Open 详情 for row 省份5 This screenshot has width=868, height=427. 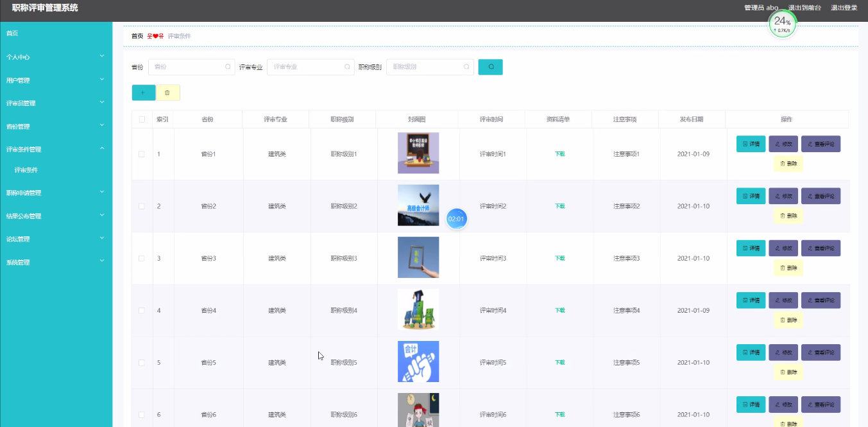pos(751,353)
